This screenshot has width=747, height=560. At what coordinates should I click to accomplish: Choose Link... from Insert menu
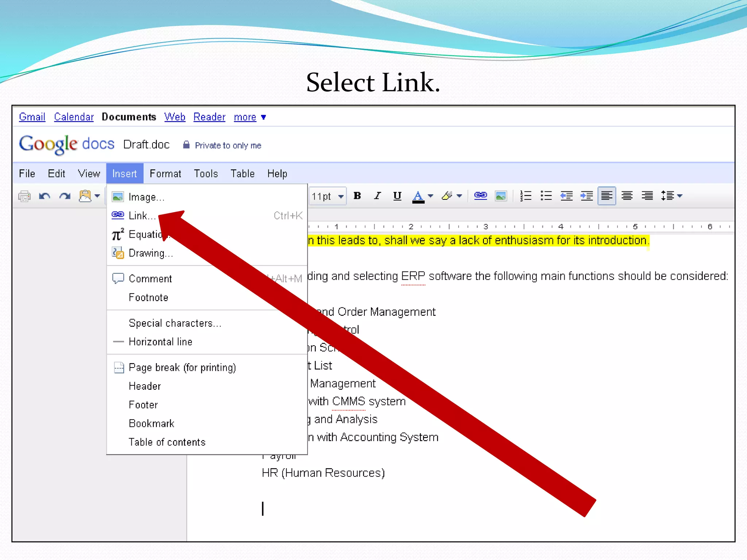click(207, 215)
